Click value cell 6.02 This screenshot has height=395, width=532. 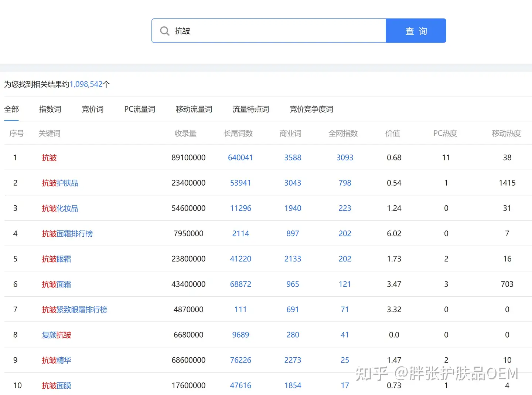394,234
